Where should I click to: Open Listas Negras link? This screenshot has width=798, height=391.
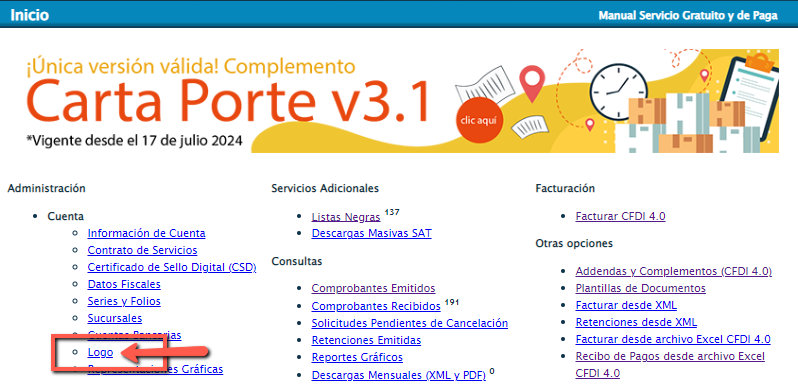346,217
